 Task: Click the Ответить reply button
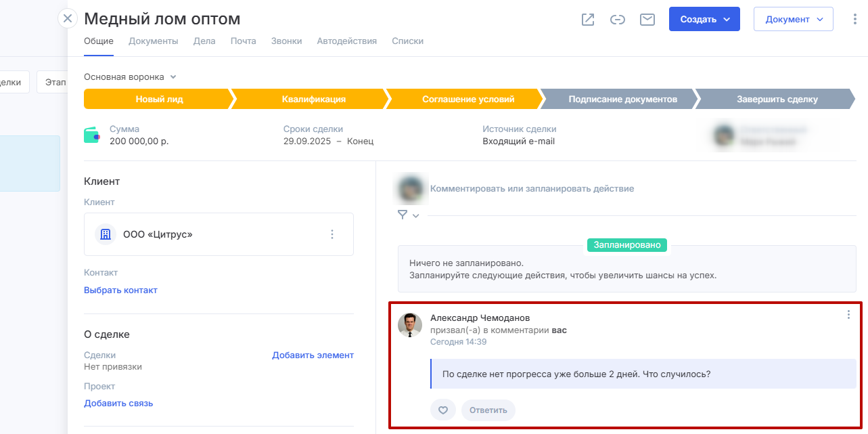[488, 410]
